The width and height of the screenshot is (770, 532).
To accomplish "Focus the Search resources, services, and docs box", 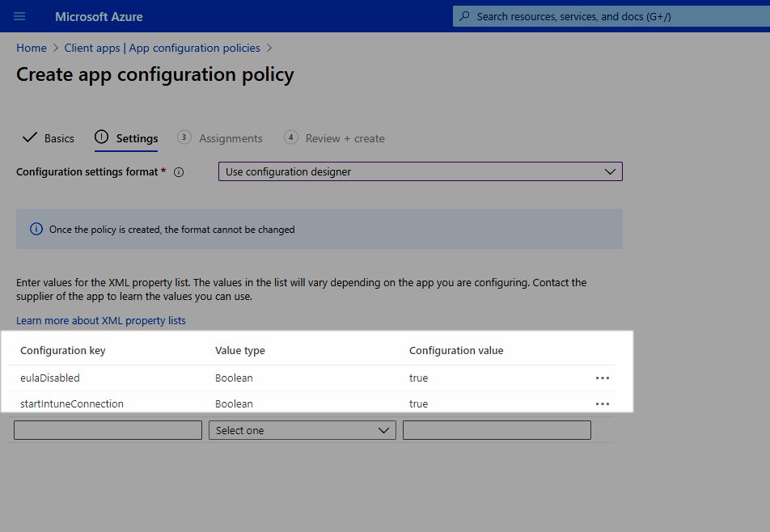I will (x=611, y=16).
